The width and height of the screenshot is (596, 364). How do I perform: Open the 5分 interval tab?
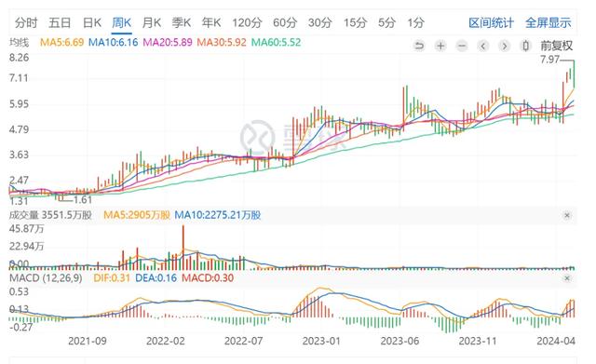[386, 22]
